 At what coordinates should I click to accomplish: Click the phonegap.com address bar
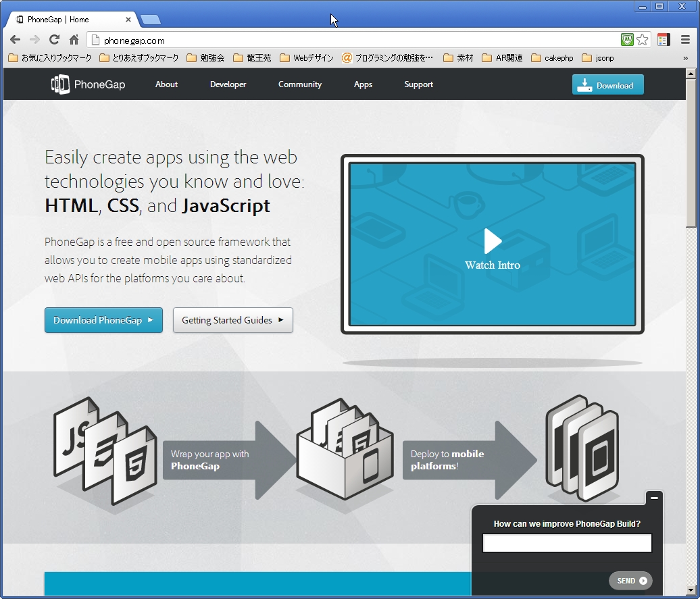pyautogui.click(x=353, y=40)
